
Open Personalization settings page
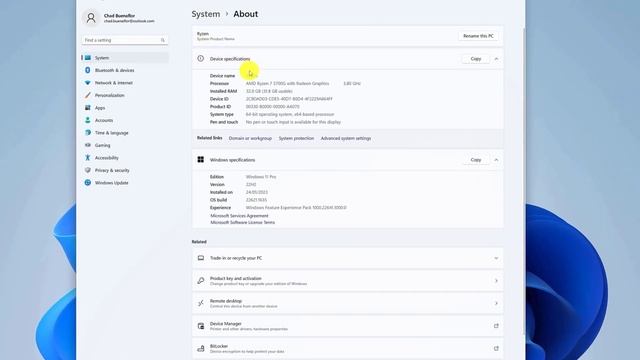tap(125, 95)
